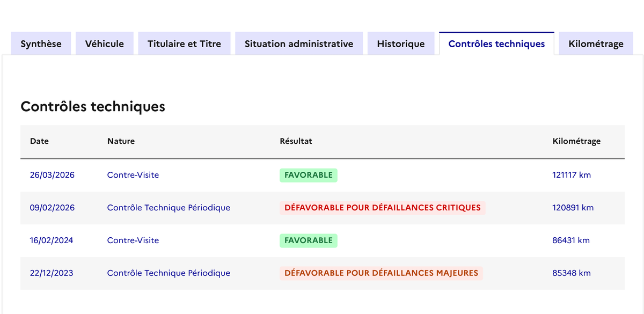Click the 26/03/2026 date entry

pyautogui.click(x=52, y=175)
